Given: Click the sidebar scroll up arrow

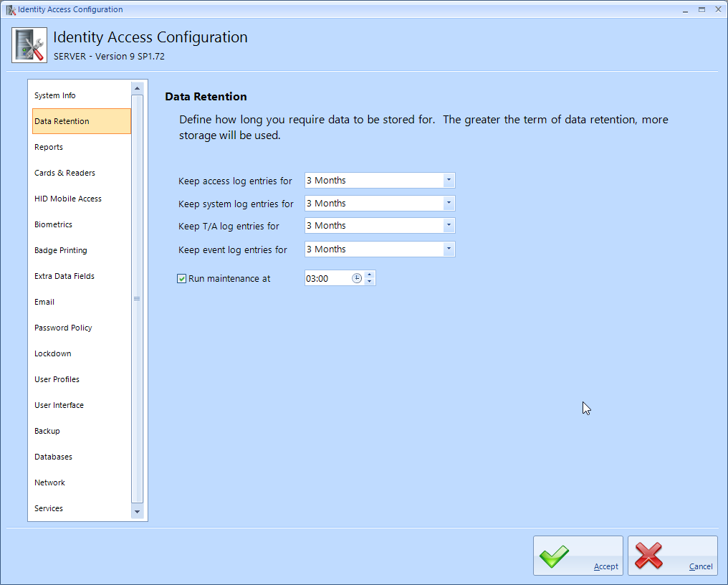Looking at the screenshot, I should tap(137, 88).
